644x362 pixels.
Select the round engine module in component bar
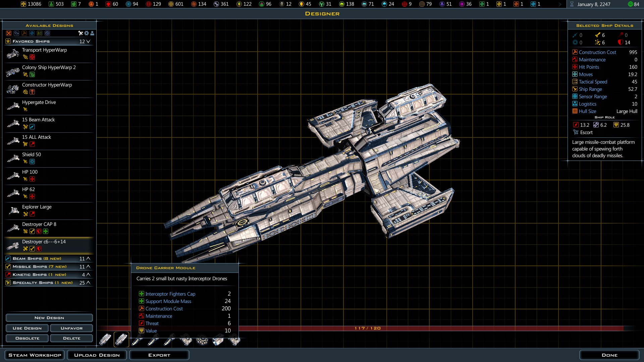point(202,341)
